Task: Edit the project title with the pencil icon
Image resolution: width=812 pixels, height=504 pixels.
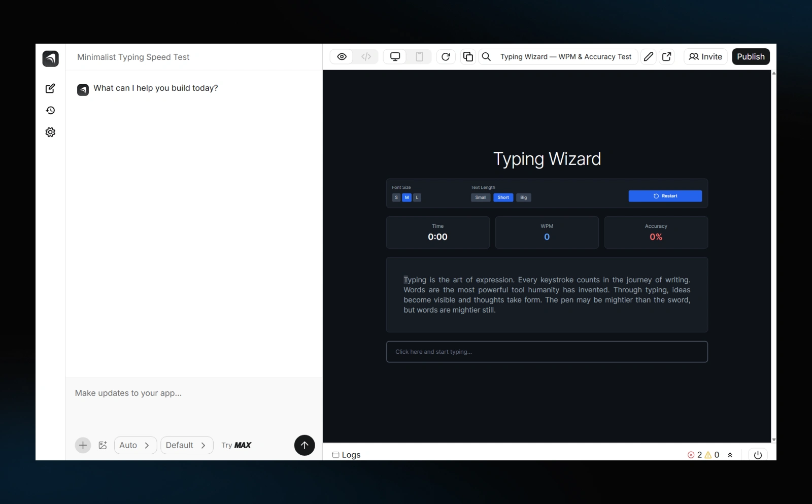Action: [648, 56]
